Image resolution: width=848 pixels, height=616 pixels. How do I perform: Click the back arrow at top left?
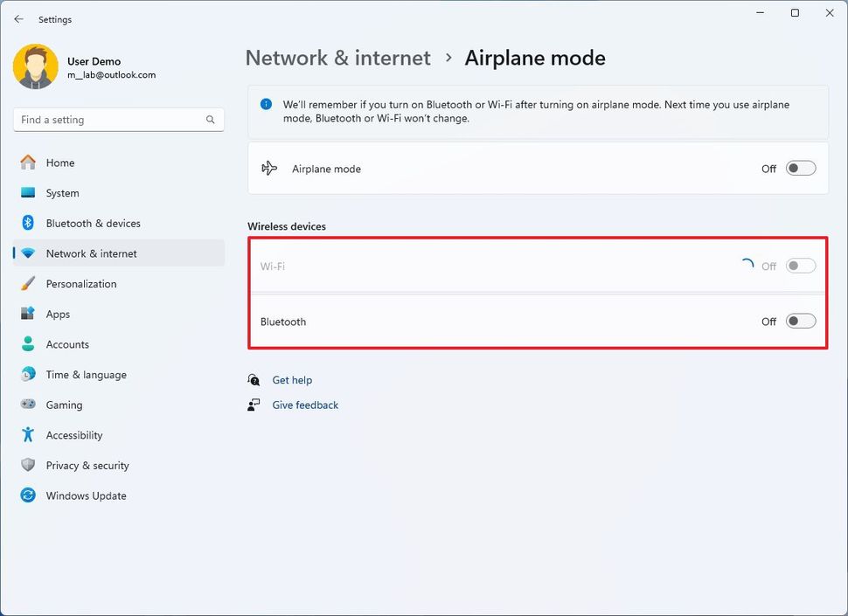18,18
